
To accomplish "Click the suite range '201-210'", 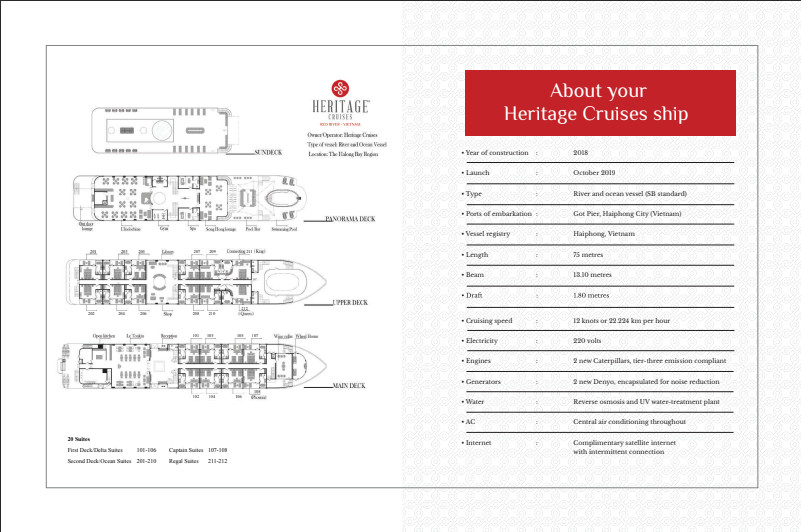I will tap(146, 461).
